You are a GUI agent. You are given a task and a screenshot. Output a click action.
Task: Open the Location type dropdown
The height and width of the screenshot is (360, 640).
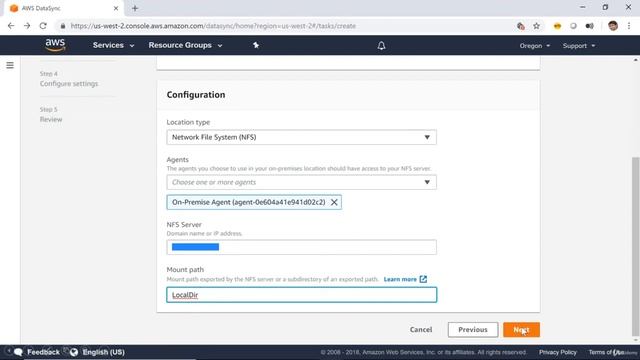301,137
